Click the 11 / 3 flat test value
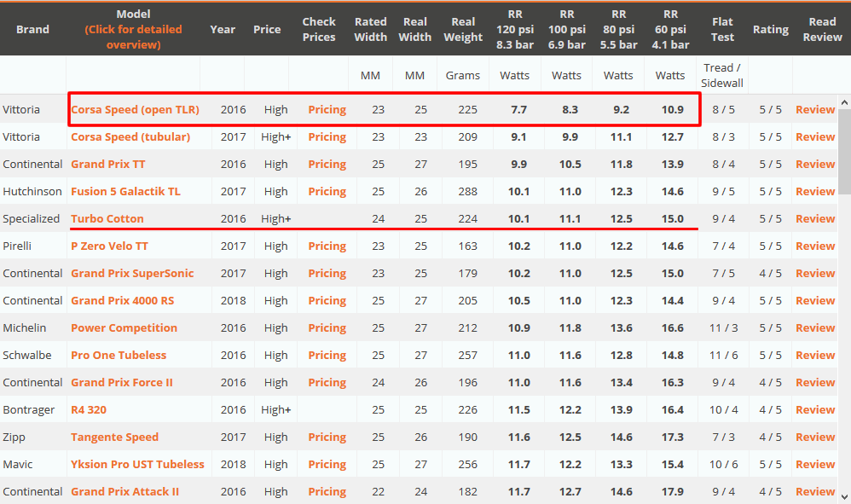Screen dimensions: 851x504 [723, 327]
